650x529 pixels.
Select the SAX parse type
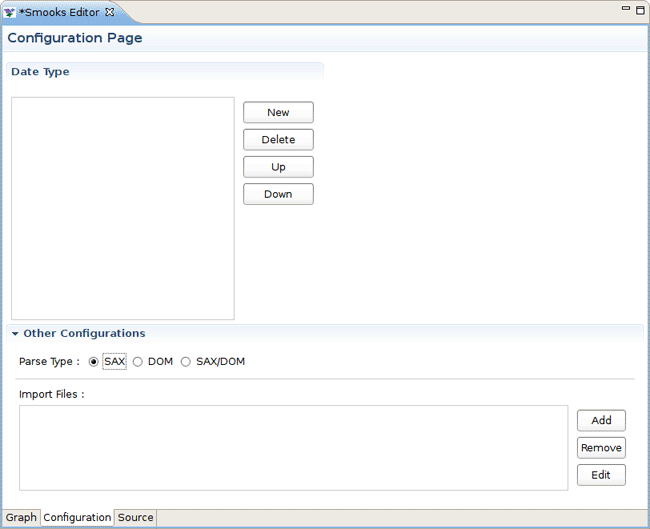coord(93,362)
